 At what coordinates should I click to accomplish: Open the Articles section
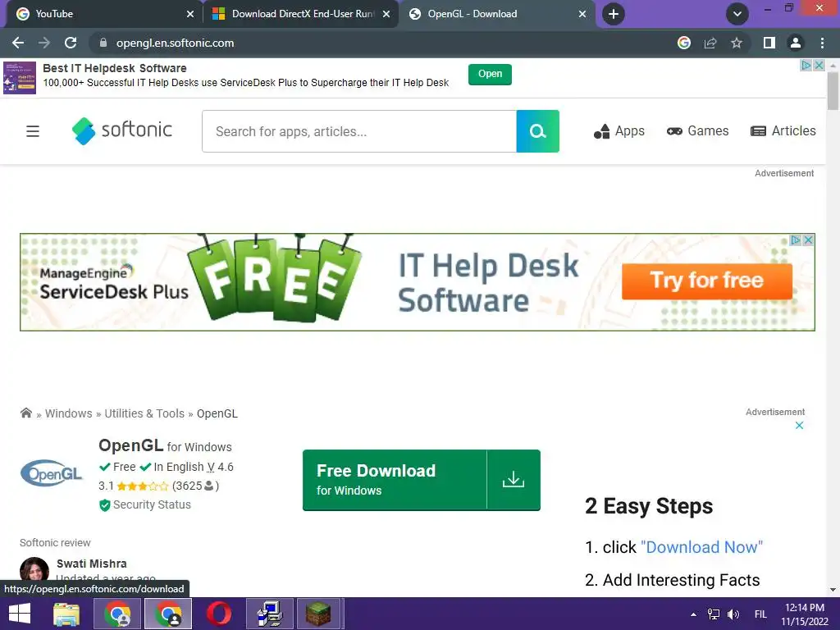783,131
